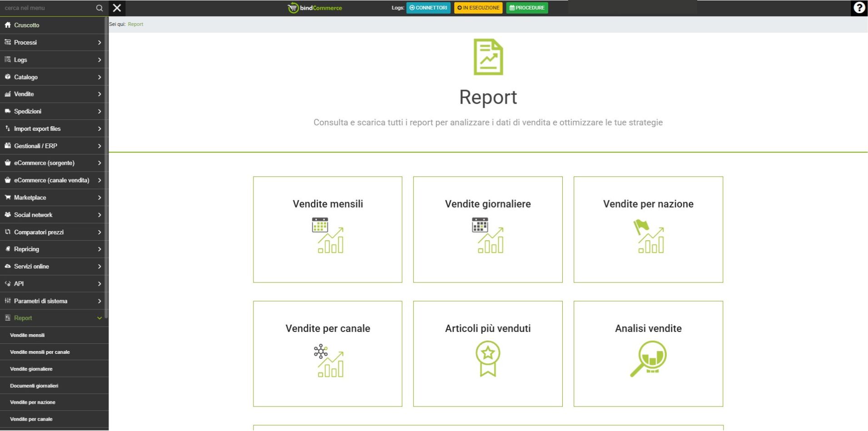Click the 'cerca nel menu' search field
868x431 pixels.
[x=48, y=8]
